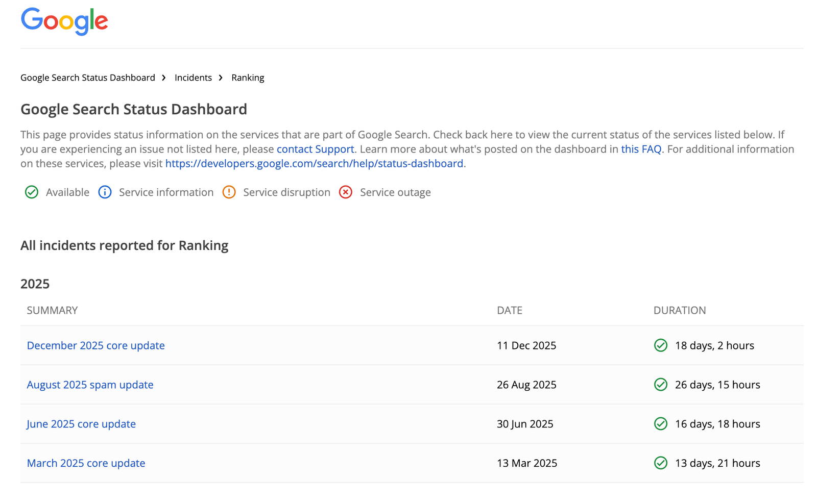The height and width of the screenshot is (504, 817).
Task: Open the contact Support link
Action: 315,149
